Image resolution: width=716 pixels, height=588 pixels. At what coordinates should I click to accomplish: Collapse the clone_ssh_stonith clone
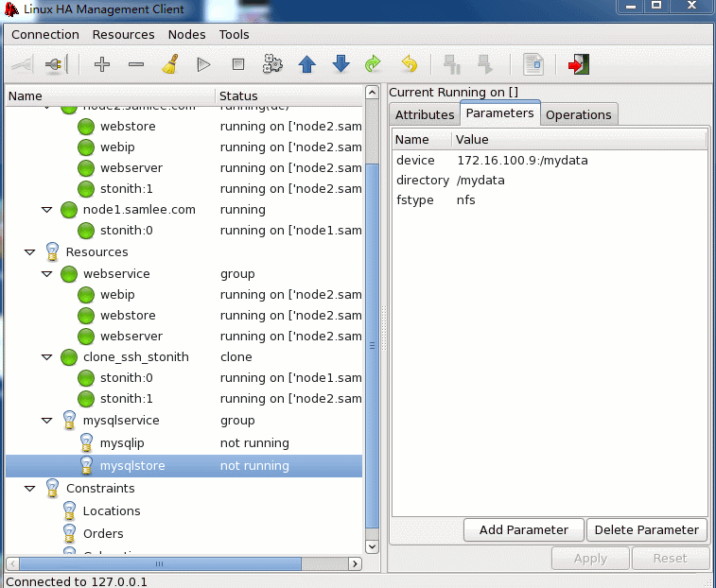pos(46,357)
